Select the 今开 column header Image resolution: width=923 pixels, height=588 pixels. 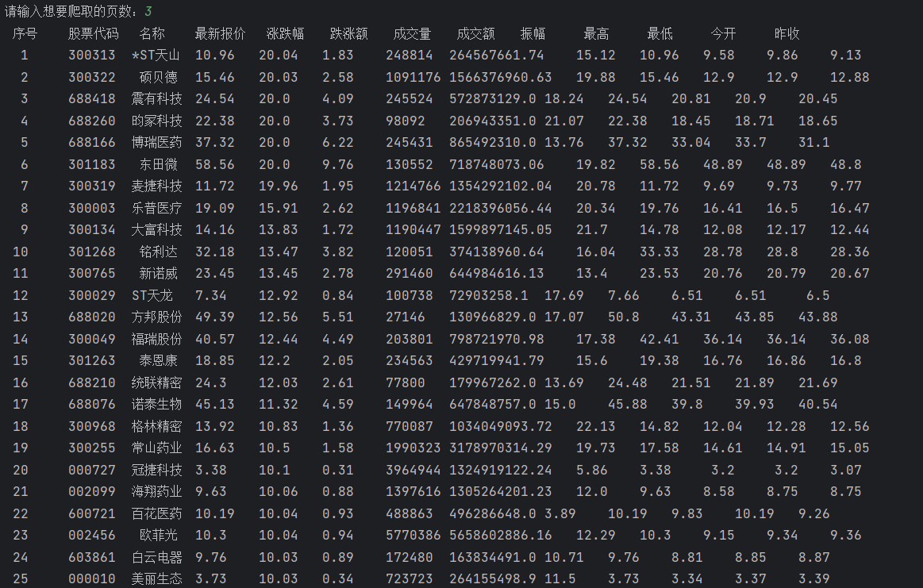click(x=724, y=33)
